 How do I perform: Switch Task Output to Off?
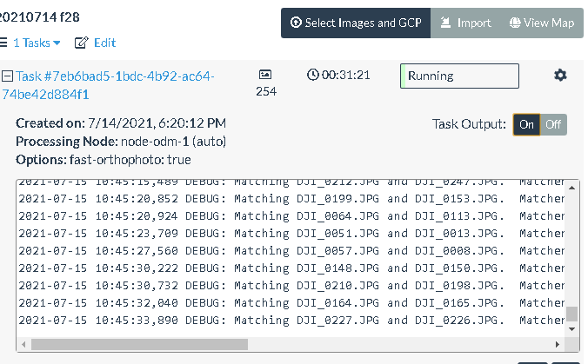click(553, 124)
